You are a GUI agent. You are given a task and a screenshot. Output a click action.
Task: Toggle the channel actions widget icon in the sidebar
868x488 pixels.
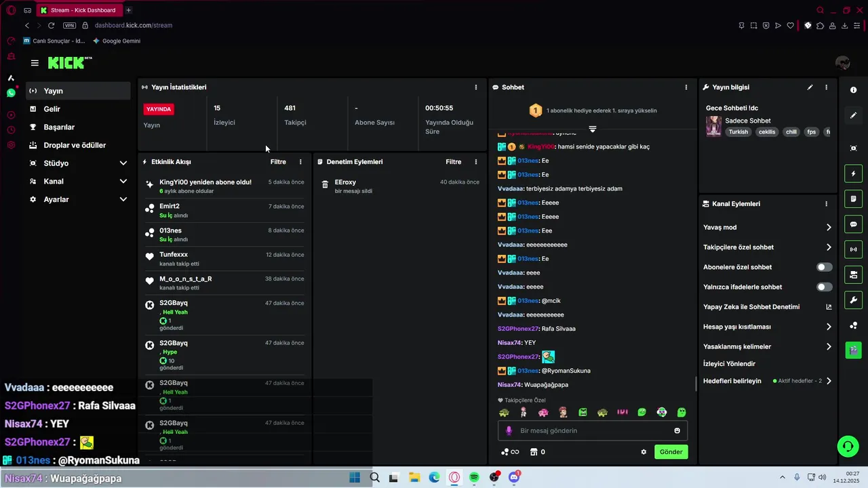pos(853,274)
